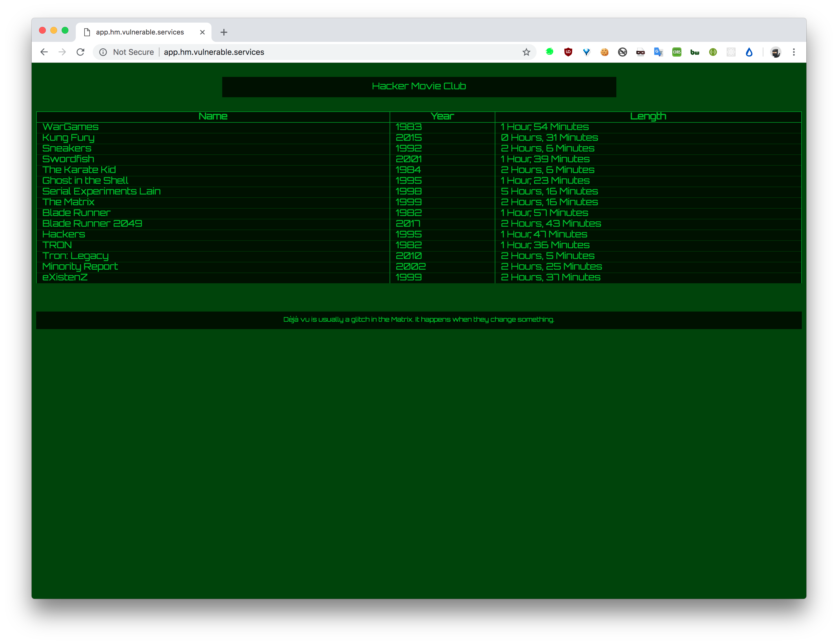Image resolution: width=838 pixels, height=644 pixels.
Task: Click the Blade Runner 2049 row
Action: (92, 224)
